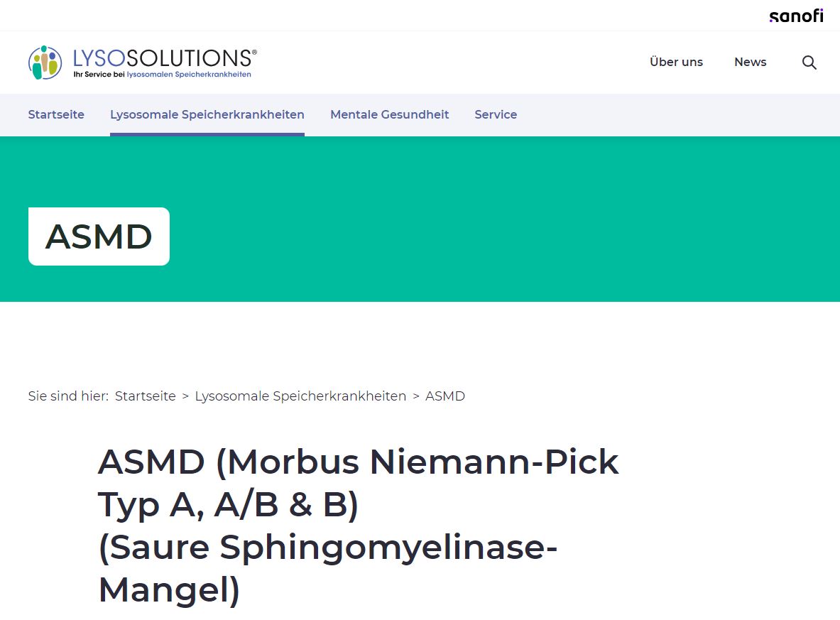840x620 pixels.
Task: Click Startseite in the breadcrumb trail
Action: tap(146, 396)
